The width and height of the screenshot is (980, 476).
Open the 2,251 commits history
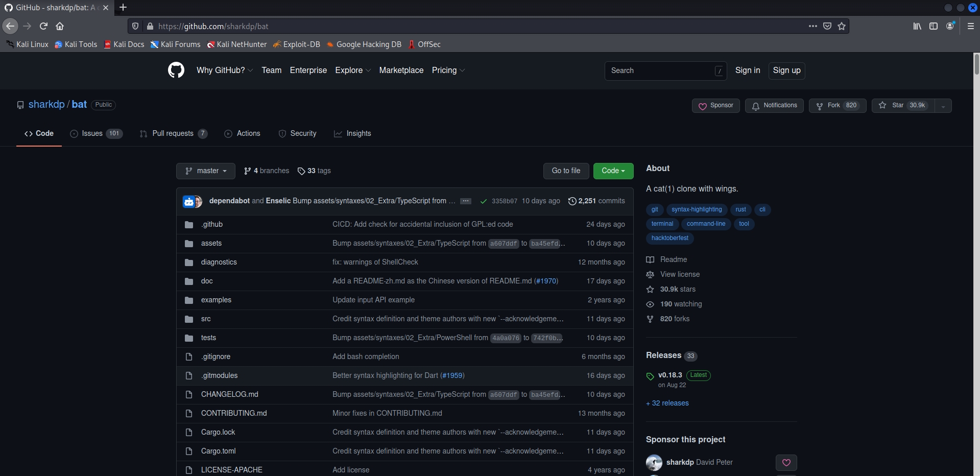pos(596,201)
